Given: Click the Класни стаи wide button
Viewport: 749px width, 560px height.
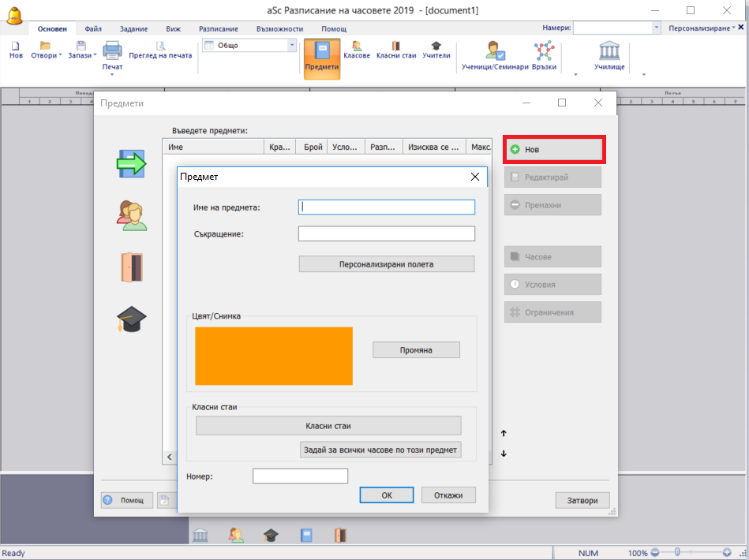Looking at the screenshot, I should click(x=328, y=426).
